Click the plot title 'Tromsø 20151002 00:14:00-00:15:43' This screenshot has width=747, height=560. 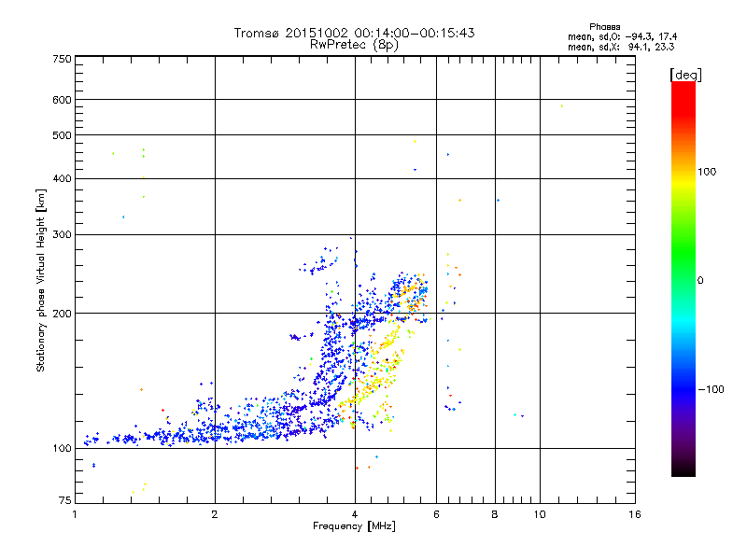[x=354, y=33]
